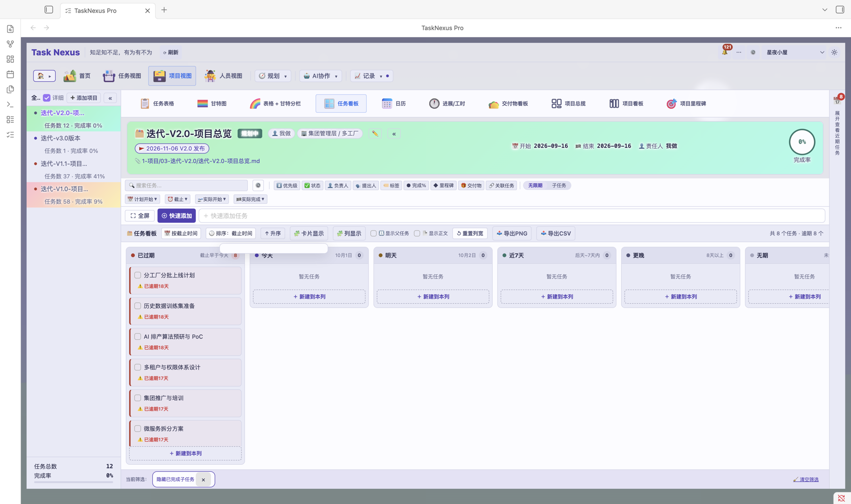Image resolution: width=851 pixels, height=504 pixels.
Task: Open the 星夜小屋 workspace dropdown
Action: pos(795,52)
